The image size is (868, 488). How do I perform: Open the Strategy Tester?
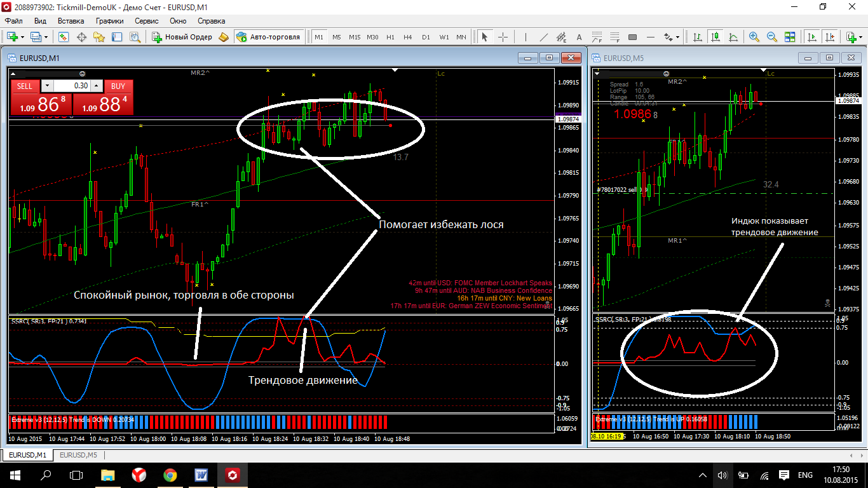(x=135, y=37)
